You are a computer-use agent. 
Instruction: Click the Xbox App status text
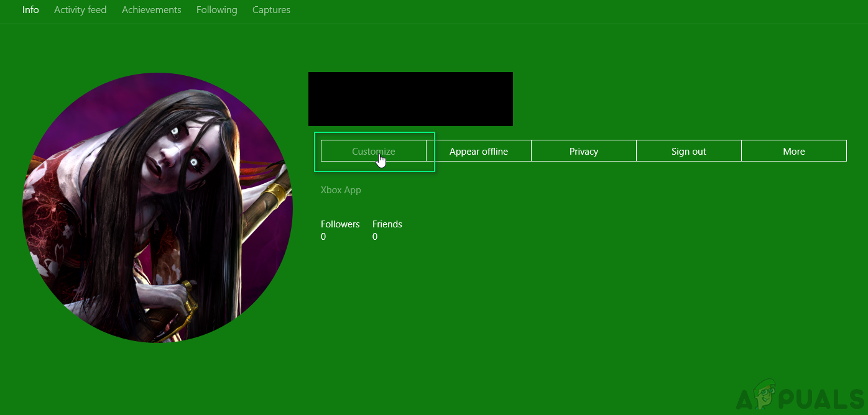click(x=341, y=190)
